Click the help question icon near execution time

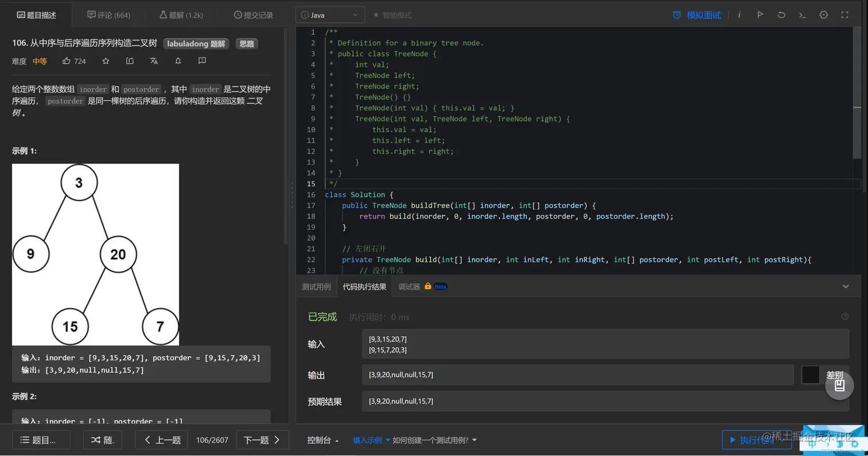pos(844,317)
